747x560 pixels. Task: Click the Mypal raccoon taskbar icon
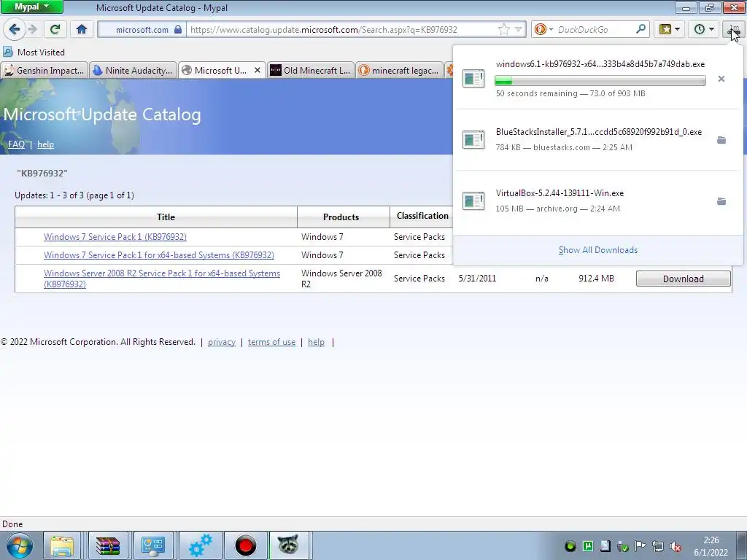(x=288, y=545)
